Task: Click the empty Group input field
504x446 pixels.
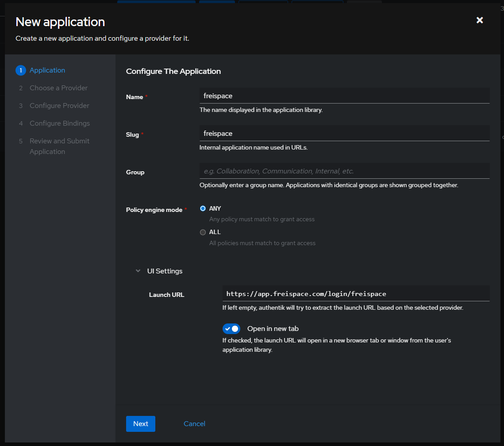Action: (x=344, y=171)
